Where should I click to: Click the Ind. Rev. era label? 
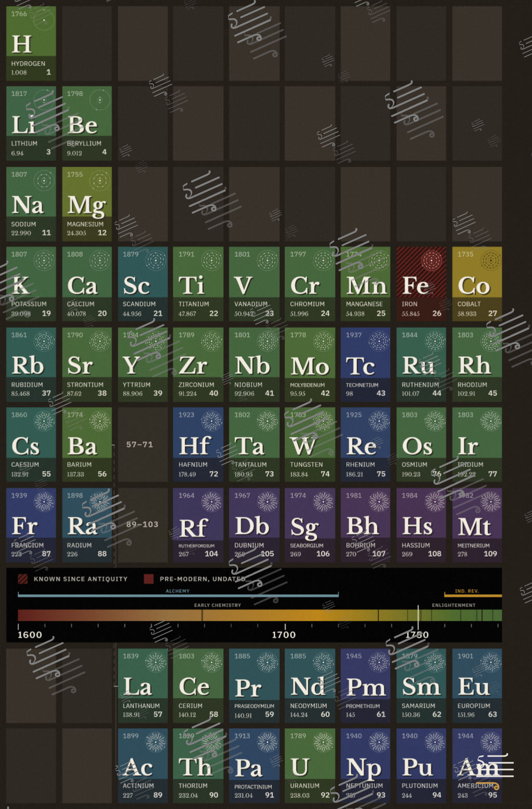click(x=467, y=591)
